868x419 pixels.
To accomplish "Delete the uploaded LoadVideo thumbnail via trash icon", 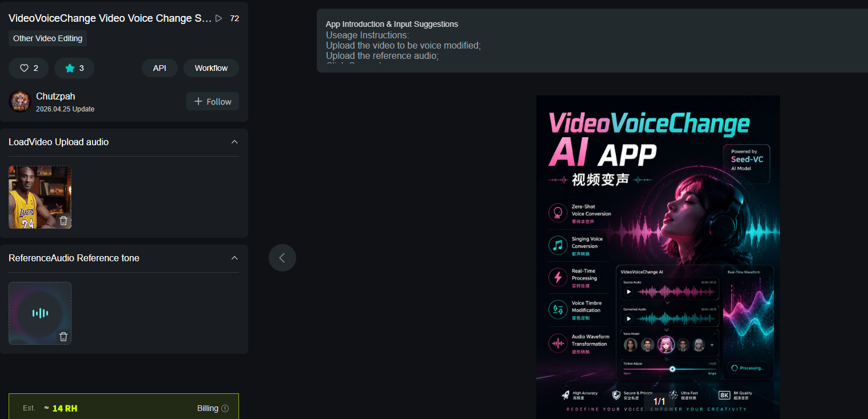I will (63, 221).
